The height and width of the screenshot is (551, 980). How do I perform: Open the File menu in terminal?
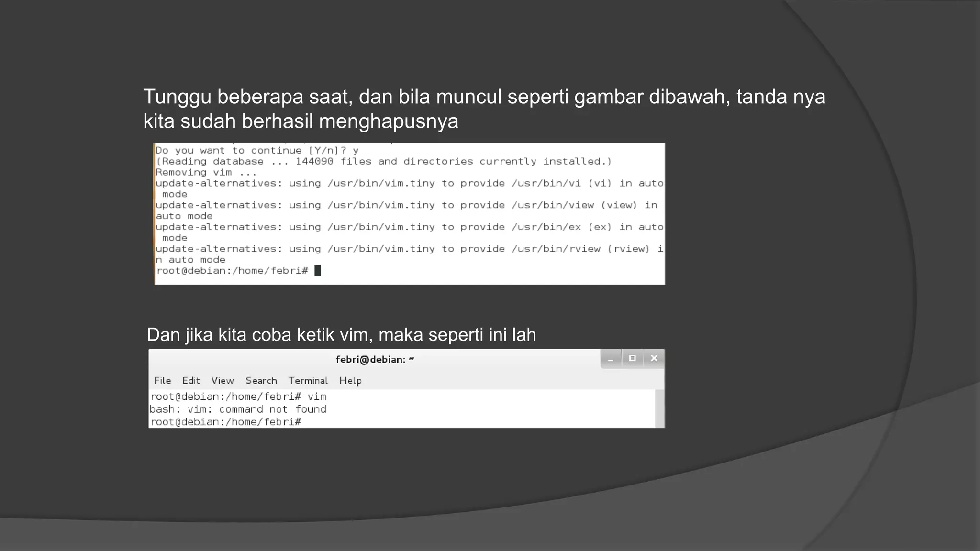click(162, 381)
